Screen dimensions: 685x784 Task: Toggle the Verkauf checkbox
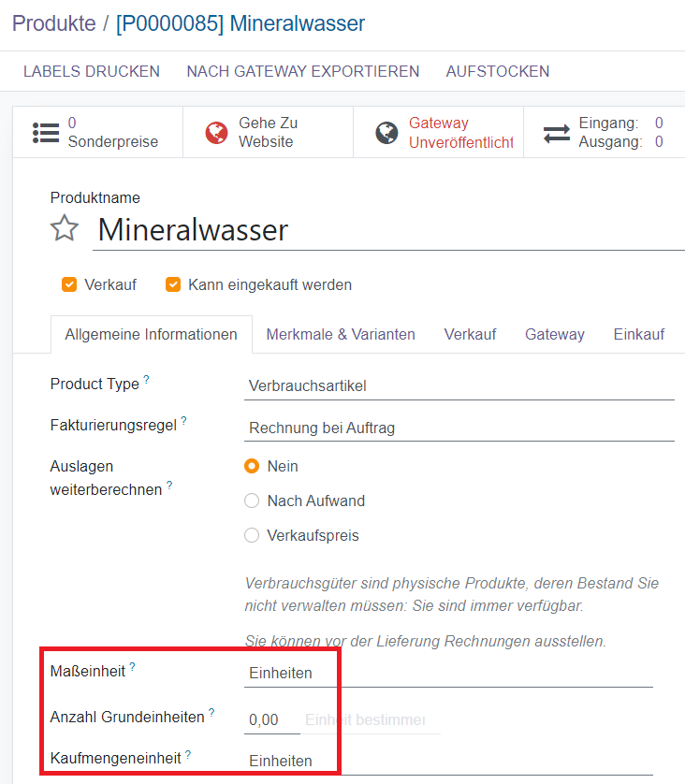[69, 284]
